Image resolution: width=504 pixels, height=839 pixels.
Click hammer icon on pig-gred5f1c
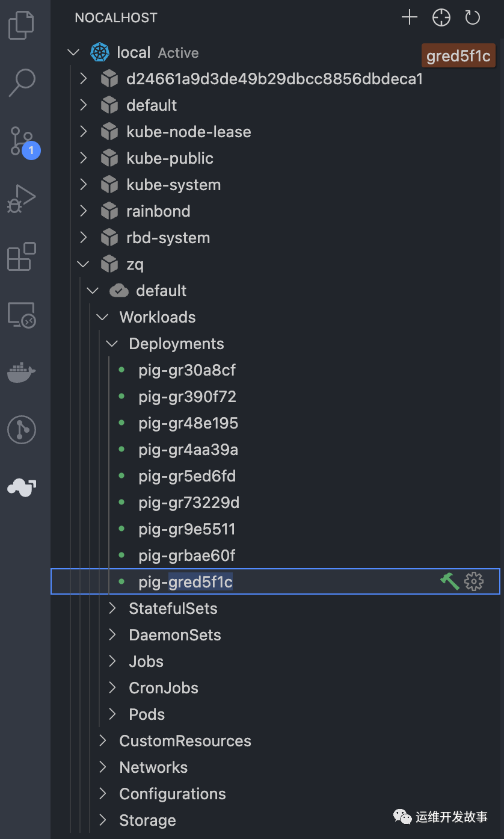(449, 581)
